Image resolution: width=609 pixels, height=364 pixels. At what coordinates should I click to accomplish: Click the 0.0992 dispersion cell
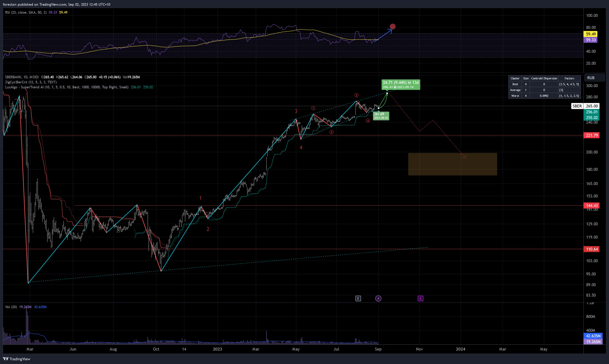point(544,96)
